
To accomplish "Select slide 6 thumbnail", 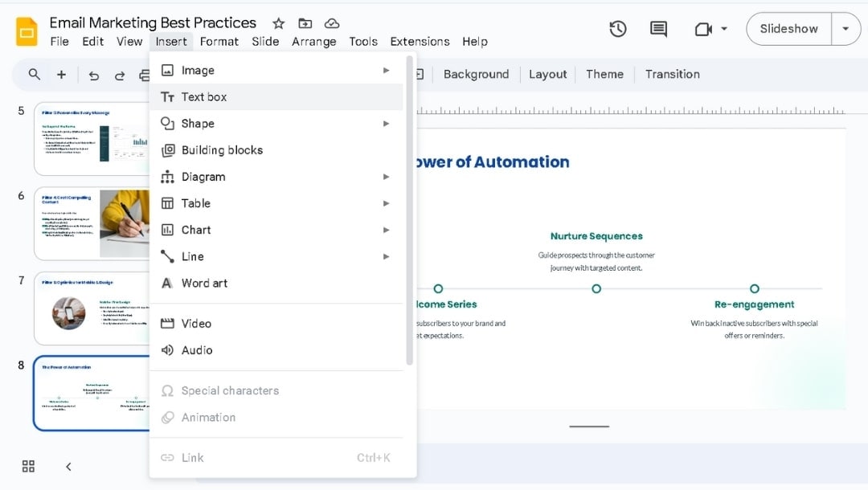I will (92, 224).
